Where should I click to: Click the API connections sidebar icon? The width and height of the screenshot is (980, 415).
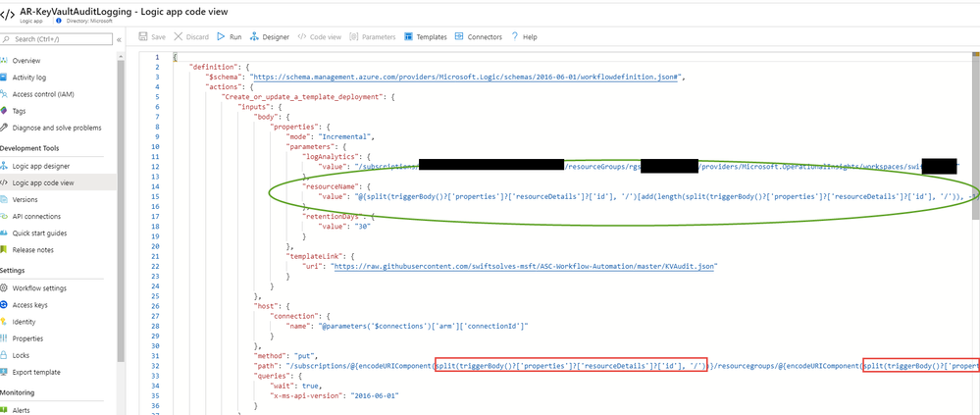pyautogui.click(x=4, y=216)
